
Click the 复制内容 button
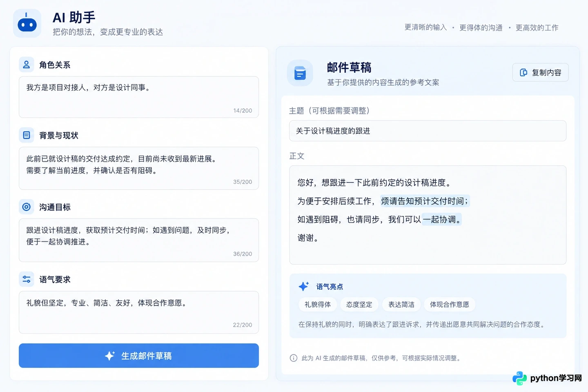tap(541, 72)
